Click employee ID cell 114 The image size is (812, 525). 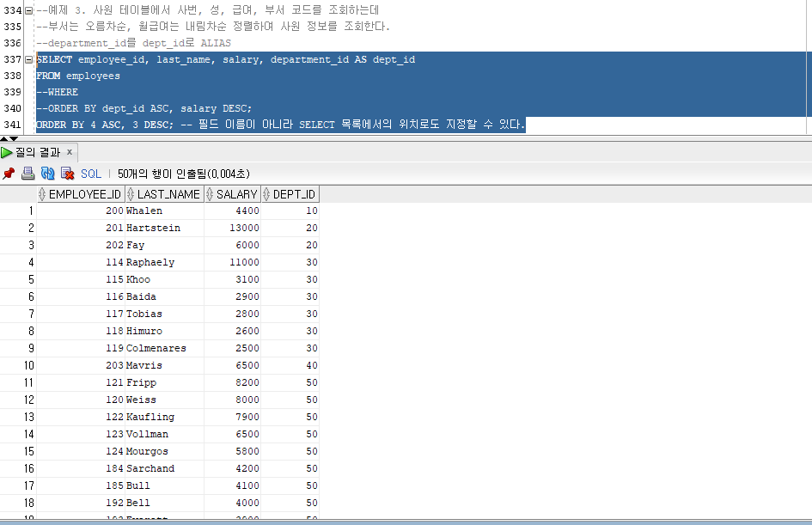tap(81, 263)
